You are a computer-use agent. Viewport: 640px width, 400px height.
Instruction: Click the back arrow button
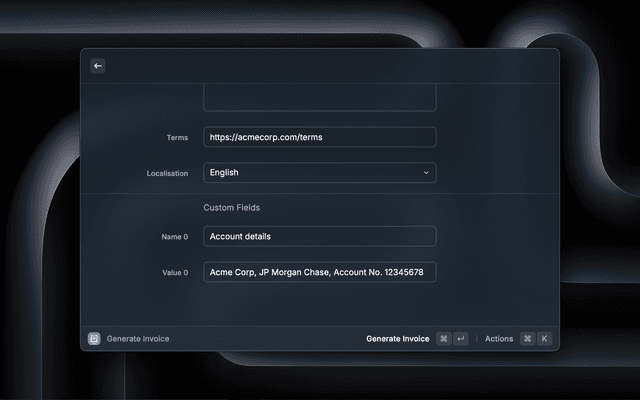click(98, 66)
